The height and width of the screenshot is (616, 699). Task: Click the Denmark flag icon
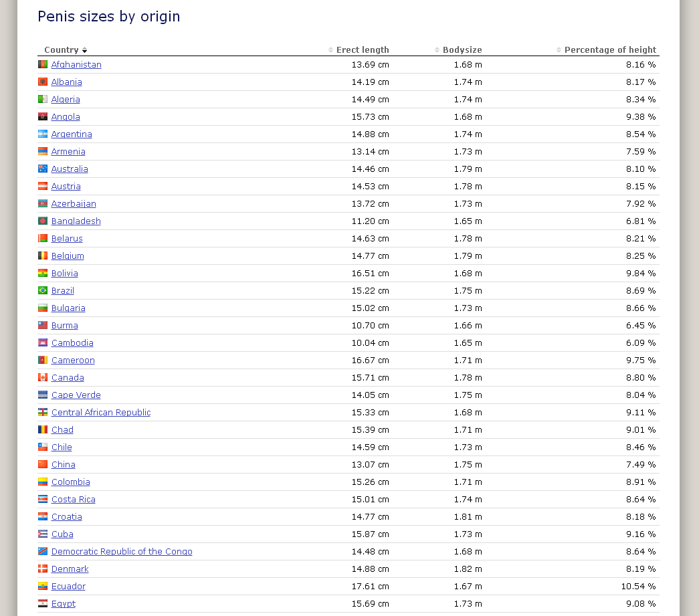pos(43,569)
